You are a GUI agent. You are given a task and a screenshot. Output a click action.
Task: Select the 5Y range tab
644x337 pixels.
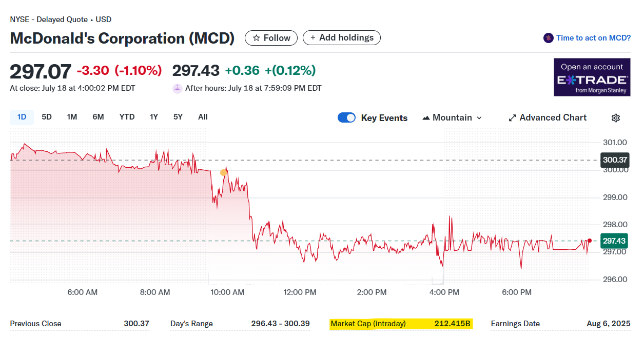(x=178, y=117)
